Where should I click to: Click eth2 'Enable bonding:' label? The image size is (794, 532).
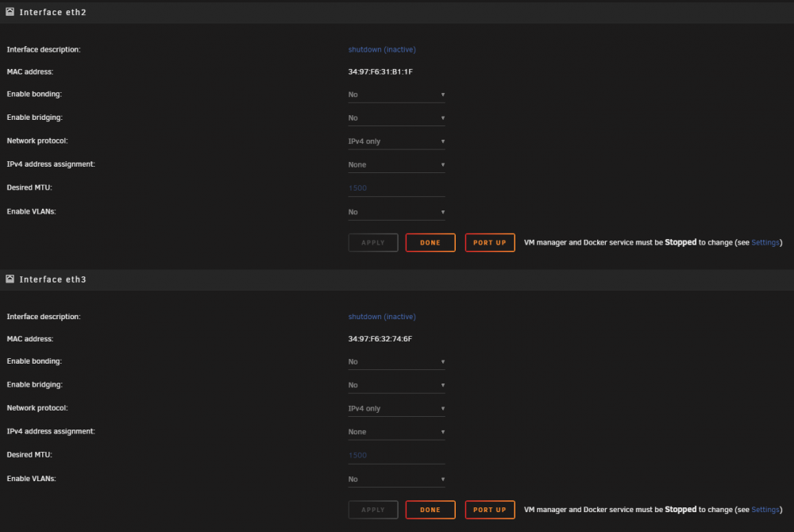[x=34, y=94]
